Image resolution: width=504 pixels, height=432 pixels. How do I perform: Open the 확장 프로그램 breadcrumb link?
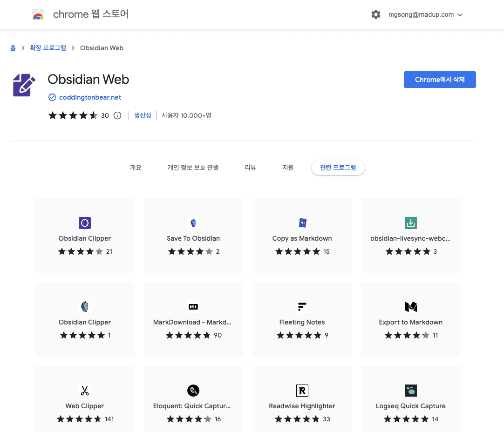[48, 48]
